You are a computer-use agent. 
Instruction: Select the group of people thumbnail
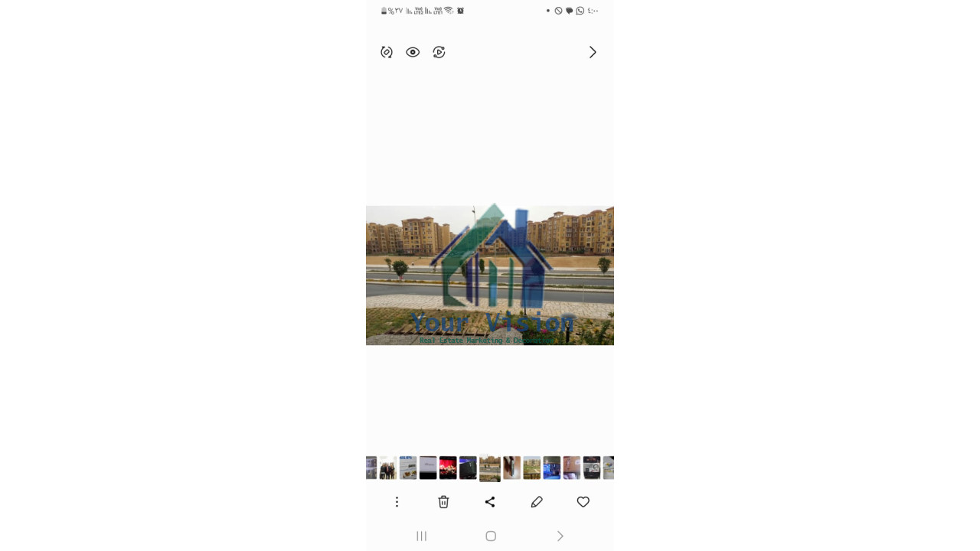tap(388, 468)
